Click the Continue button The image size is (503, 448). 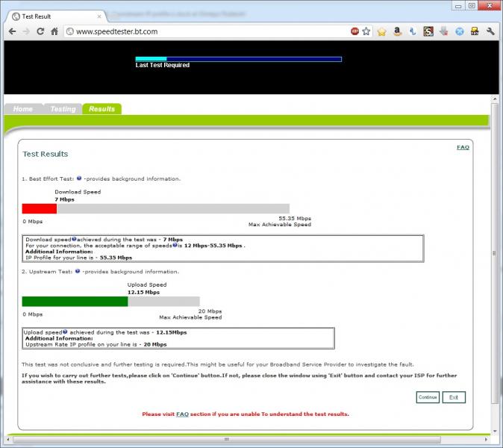pos(428,397)
